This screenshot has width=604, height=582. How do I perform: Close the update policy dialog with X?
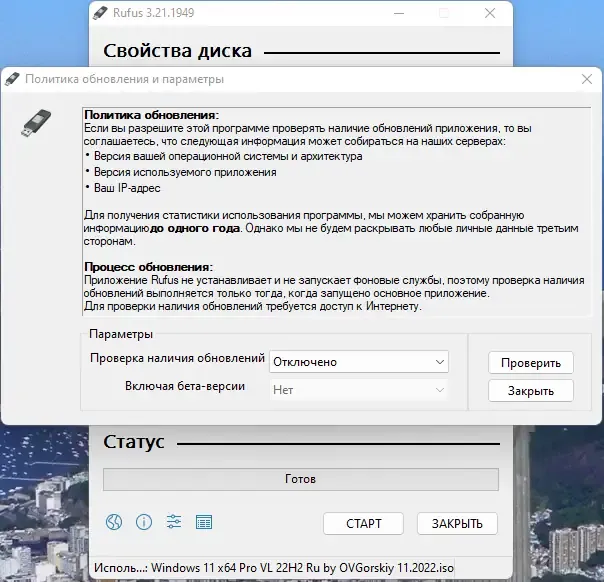(x=587, y=79)
